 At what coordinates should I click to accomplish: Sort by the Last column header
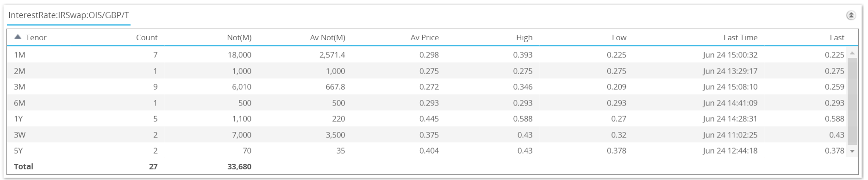tap(837, 37)
